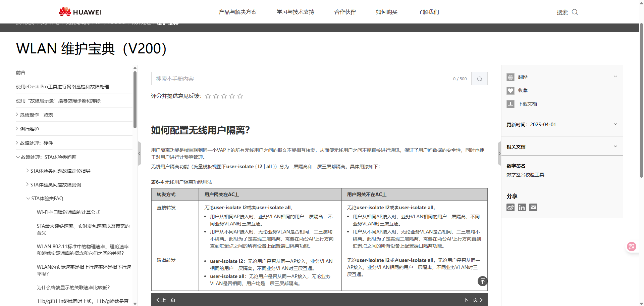
Task: Click the translate globe icon
Action: 510,77
